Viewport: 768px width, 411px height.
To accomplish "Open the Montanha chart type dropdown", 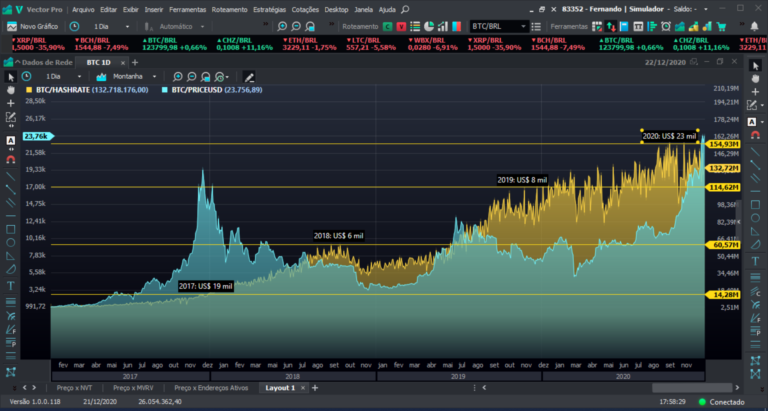I will pyautogui.click(x=127, y=77).
